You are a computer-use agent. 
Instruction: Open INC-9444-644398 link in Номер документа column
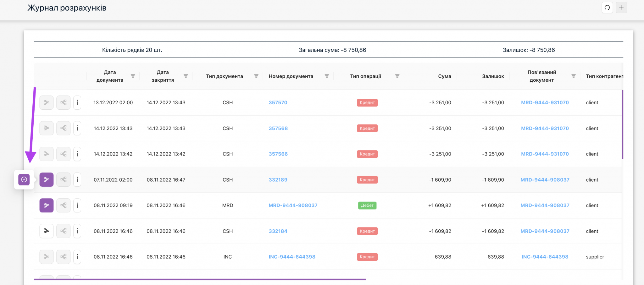click(x=292, y=257)
